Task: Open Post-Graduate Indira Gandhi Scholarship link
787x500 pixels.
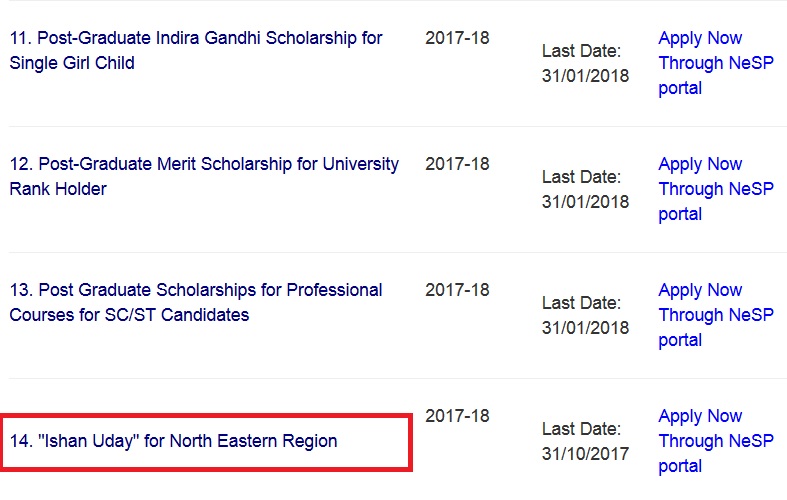Action: pyautogui.click(x=196, y=39)
